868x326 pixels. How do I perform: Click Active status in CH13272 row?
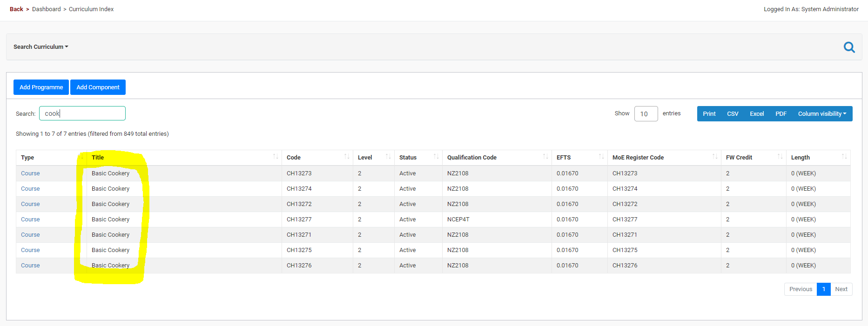pos(408,204)
